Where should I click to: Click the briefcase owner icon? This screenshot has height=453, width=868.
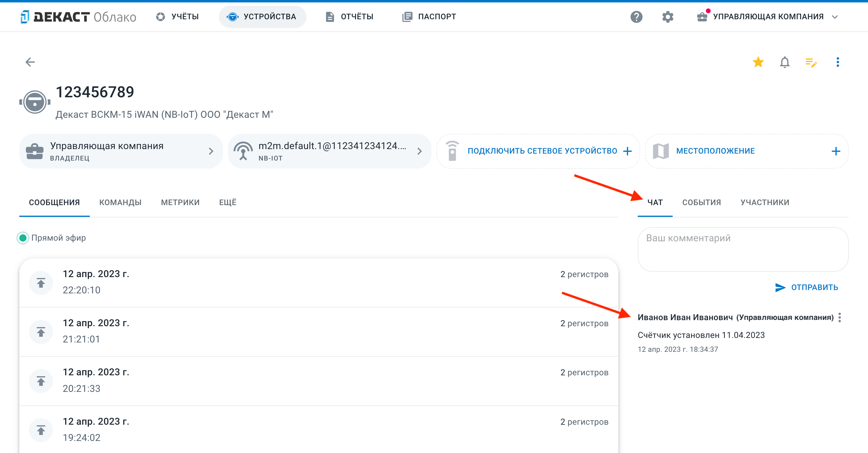[x=35, y=151]
